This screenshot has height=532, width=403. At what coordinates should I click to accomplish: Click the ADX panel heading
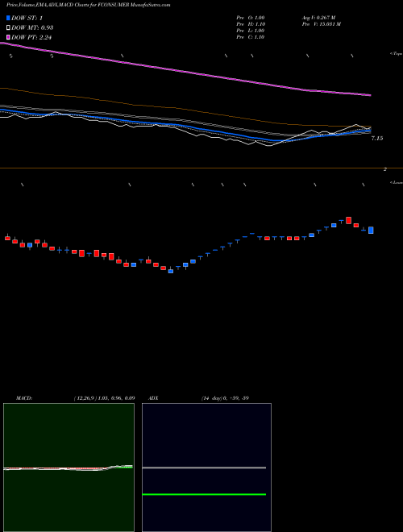click(x=153, y=398)
